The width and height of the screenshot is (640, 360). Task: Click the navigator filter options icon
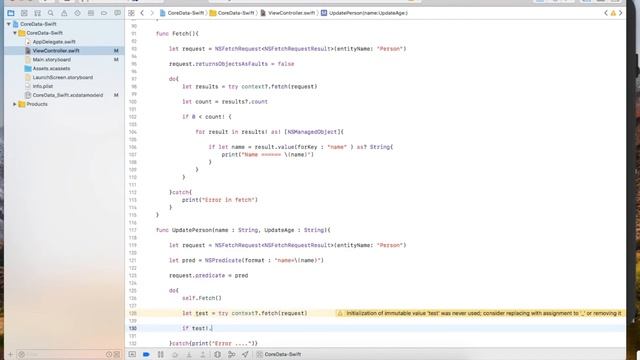22,355
